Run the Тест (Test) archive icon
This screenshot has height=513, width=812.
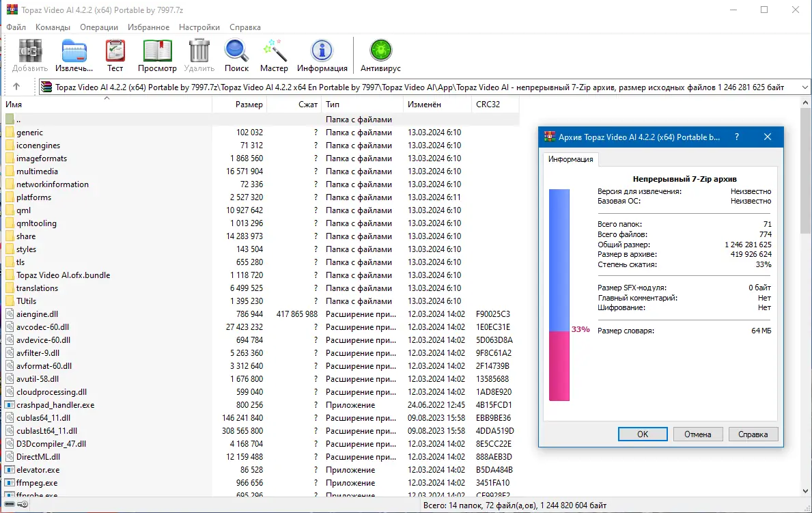click(115, 51)
